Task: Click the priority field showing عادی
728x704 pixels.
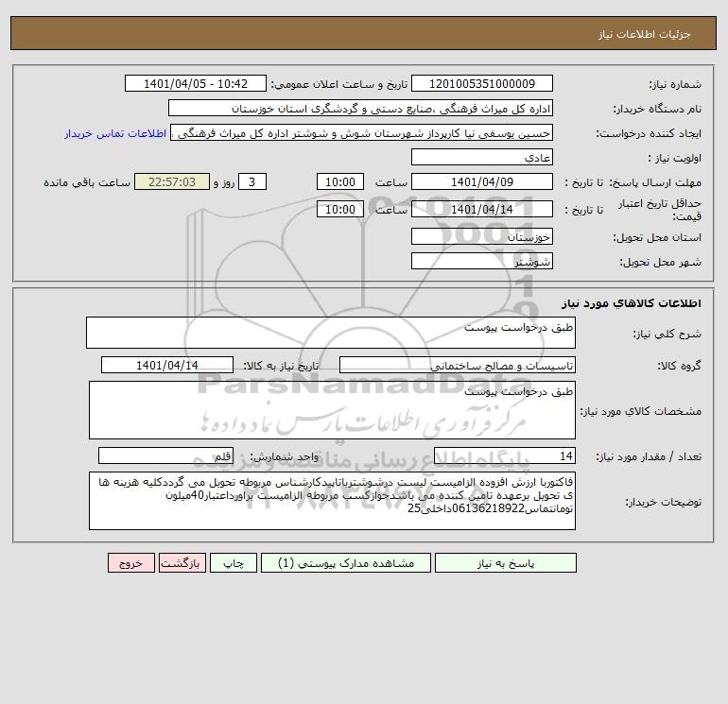Action: coord(482,157)
